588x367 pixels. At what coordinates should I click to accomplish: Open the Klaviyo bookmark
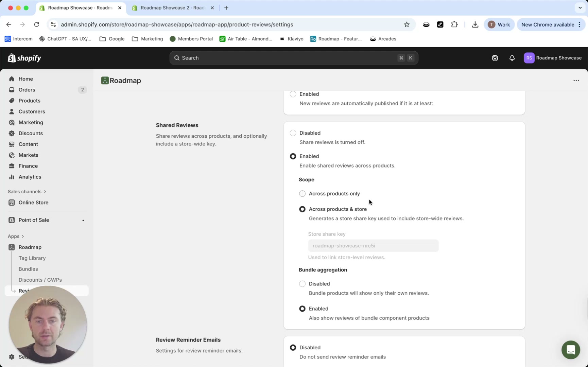(291, 39)
